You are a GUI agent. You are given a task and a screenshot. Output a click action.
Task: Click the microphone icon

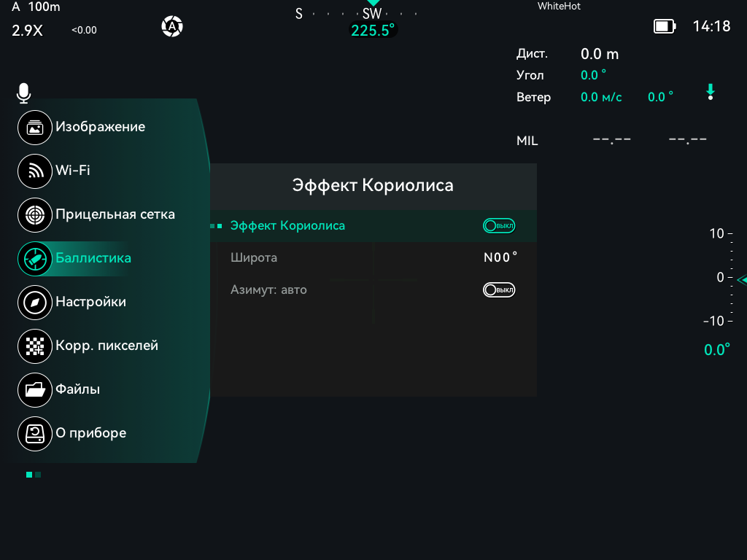(x=23, y=93)
